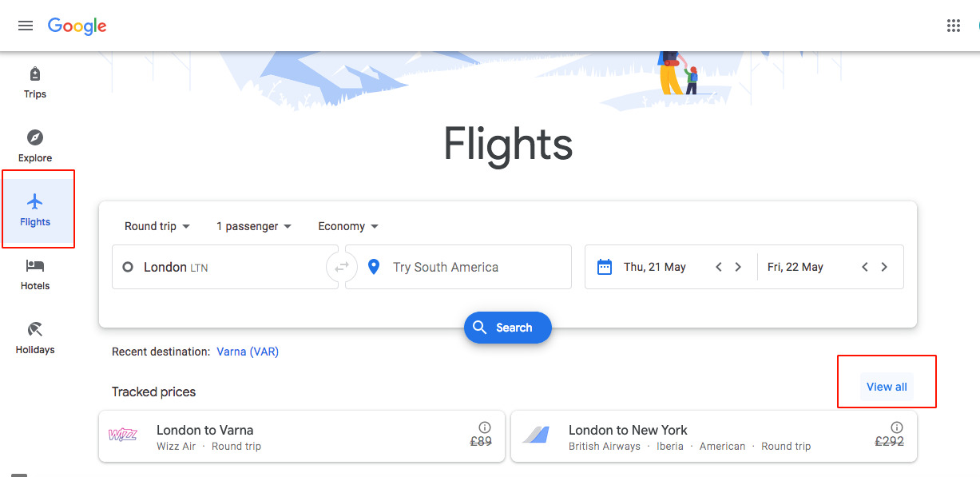Open the 1 passenger dropdown
This screenshot has width=980, height=477.
[254, 226]
